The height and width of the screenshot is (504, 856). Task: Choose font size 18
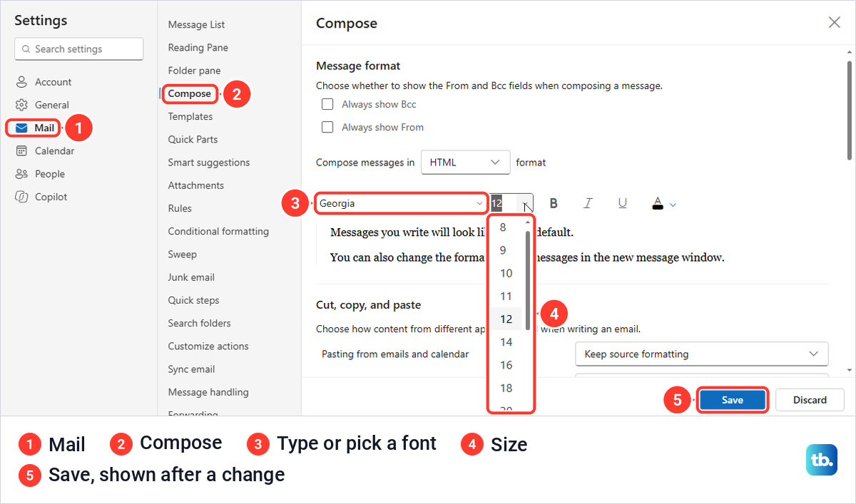(506, 388)
